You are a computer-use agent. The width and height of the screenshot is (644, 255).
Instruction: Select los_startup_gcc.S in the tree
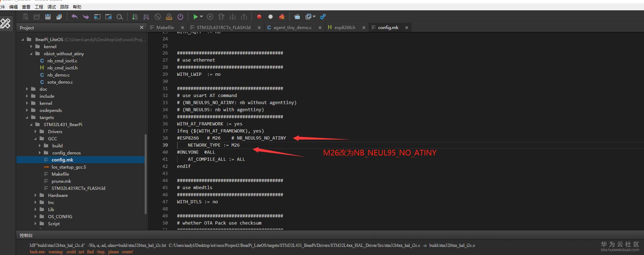click(69, 167)
